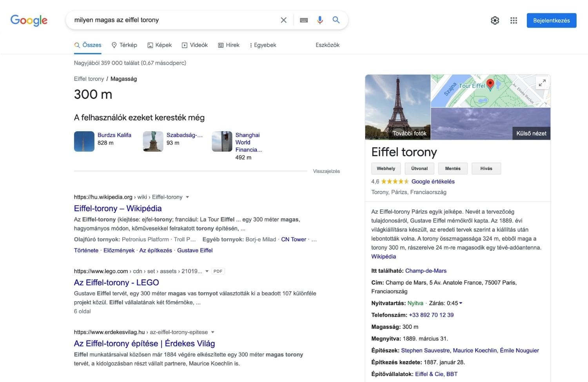Click Nagyjából 359 000 találat result count
The image size is (588, 382).
point(130,63)
